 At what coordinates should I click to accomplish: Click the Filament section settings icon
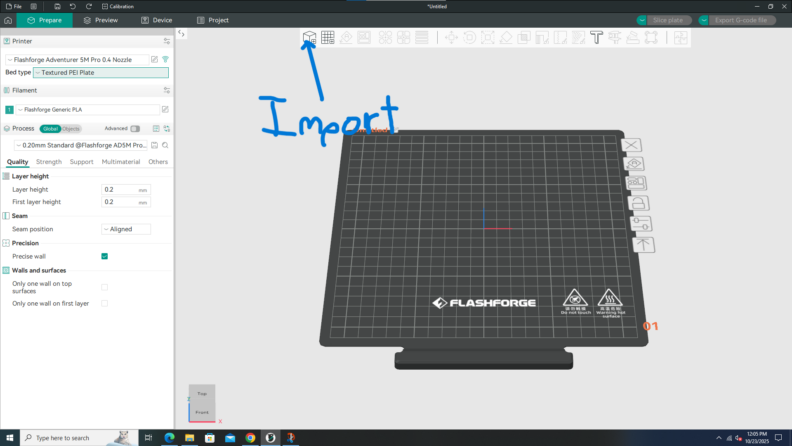pos(167,90)
